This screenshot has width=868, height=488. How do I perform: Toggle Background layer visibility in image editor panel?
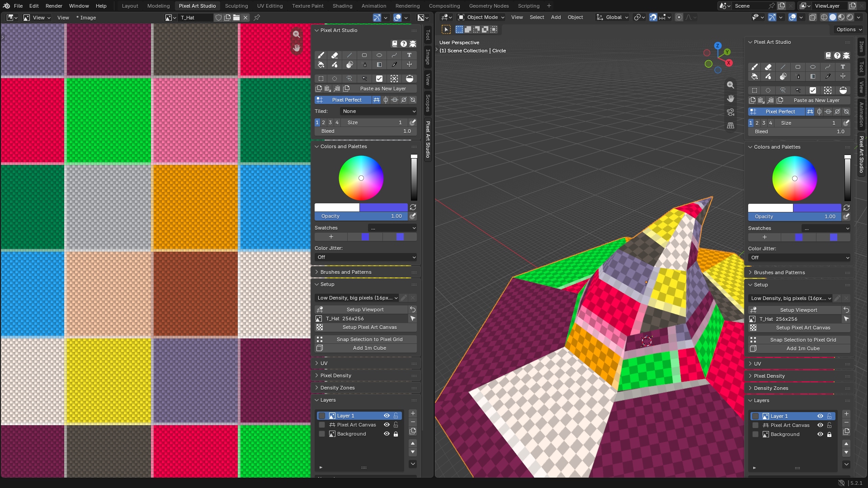[387, 434]
